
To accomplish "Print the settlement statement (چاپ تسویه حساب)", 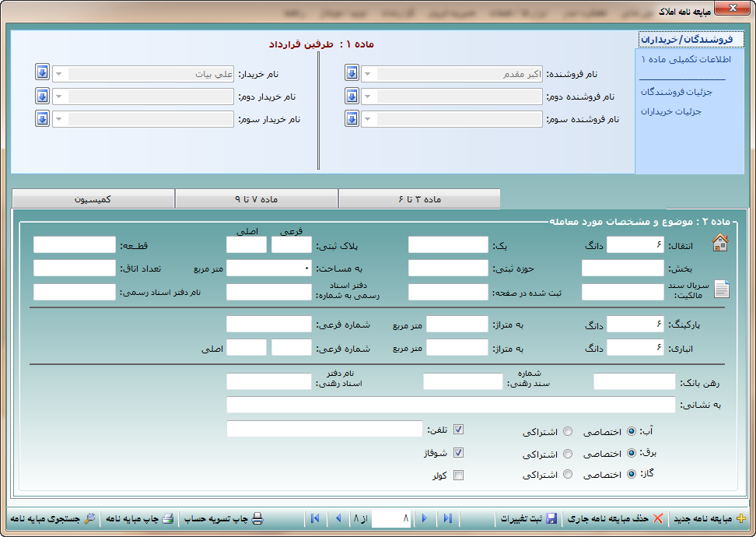I will 257,518.
